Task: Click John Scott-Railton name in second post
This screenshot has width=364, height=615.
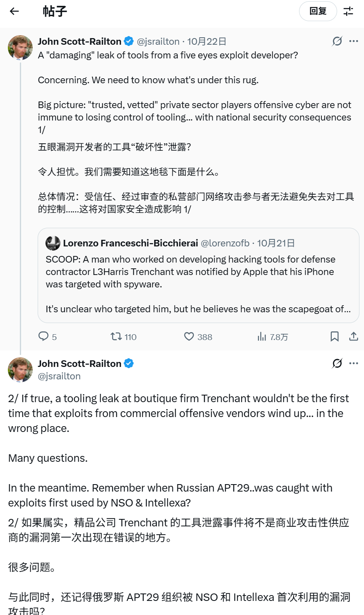Action: (79, 364)
